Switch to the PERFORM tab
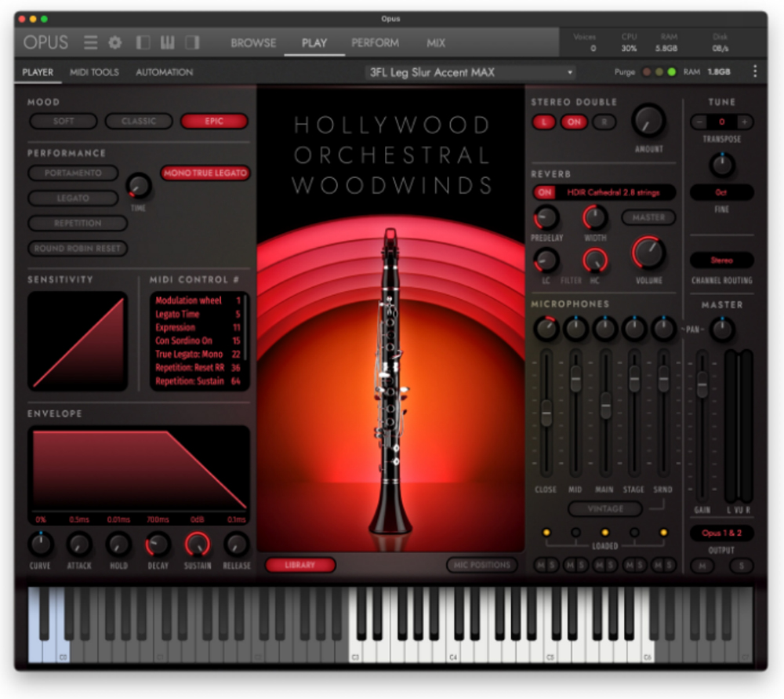Image resolution: width=784 pixels, height=699 pixels. point(375,43)
